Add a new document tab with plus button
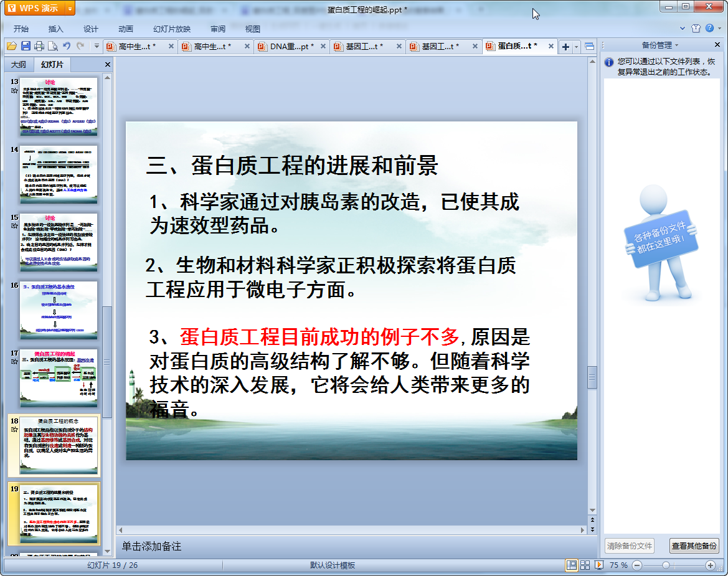The image size is (728, 576). (x=565, y=47)
